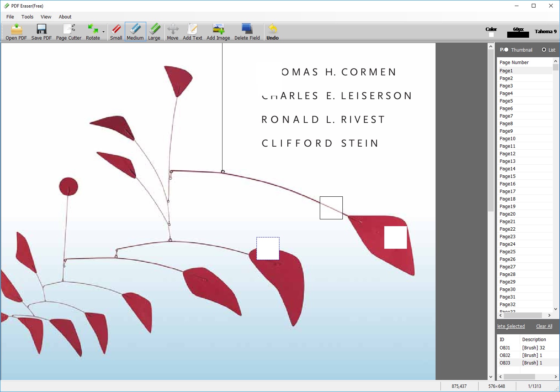Screen dimensions: 560x392
Task: Save the current PDF
Action: point(41,32)
